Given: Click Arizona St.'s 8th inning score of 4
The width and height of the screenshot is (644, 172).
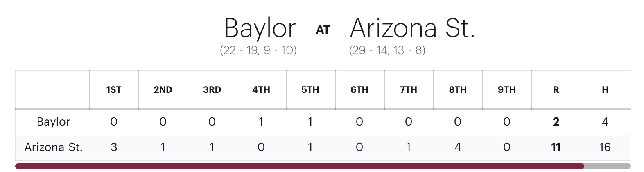Looking at the screenshot, I should pyautogui.click(x=458, y=147).
